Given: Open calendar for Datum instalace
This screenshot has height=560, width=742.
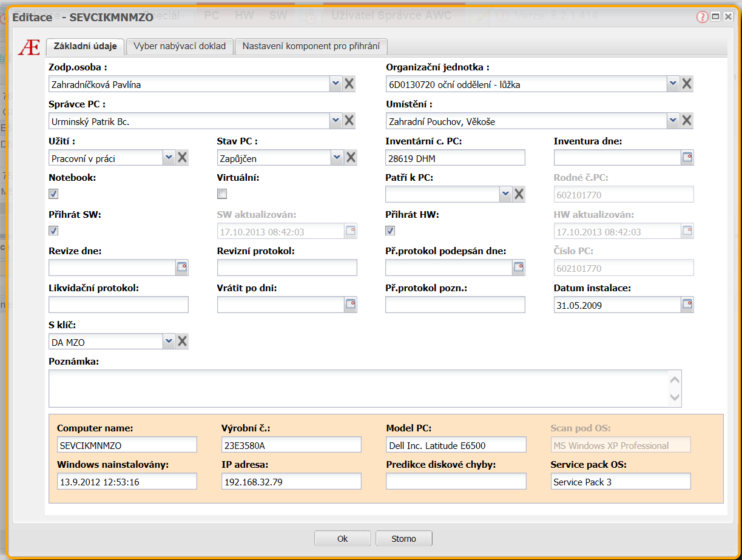Looking at the screenshot, I should [x=687, y=305].
